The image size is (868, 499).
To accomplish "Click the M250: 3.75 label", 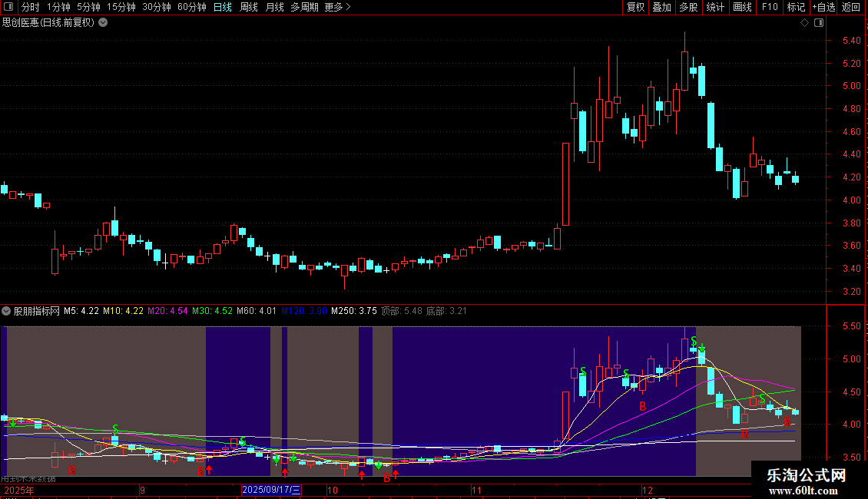I will [354, 311].
